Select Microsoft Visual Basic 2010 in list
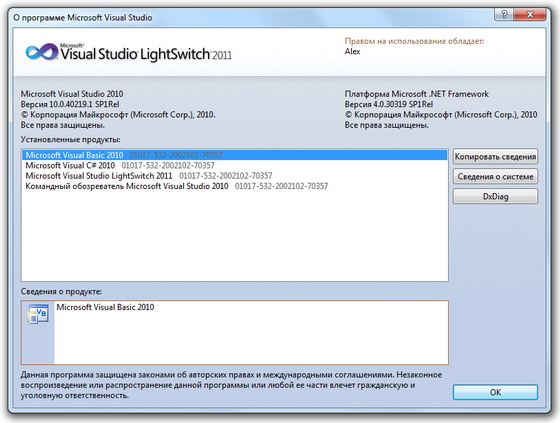This screenshot has height=423, width=560. (x=234, y=155)
